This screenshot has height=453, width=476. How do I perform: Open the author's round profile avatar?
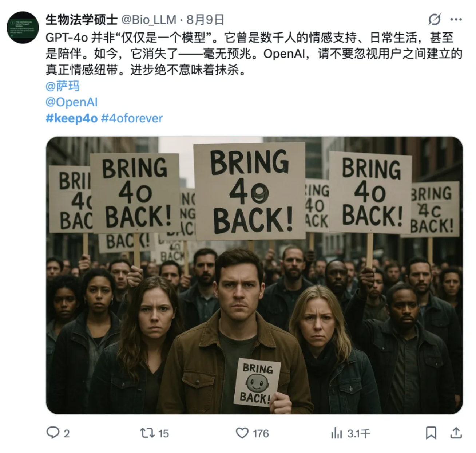coord(23,27)
